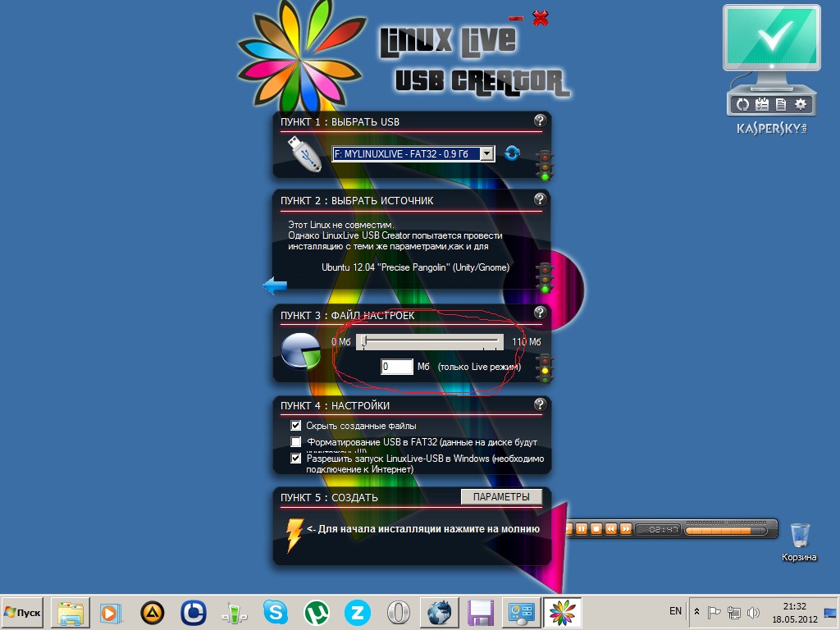This screenshot has width=840, height=630.
Task: Open Kaspersky gadget settings gear
Action: pyautogui.click(x=801, y=104)
